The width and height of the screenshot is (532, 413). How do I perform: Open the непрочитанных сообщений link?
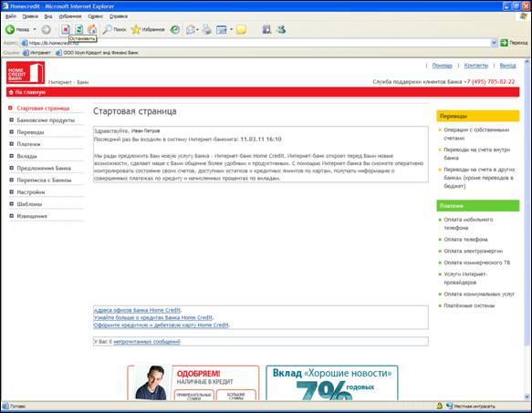(147, 342)
